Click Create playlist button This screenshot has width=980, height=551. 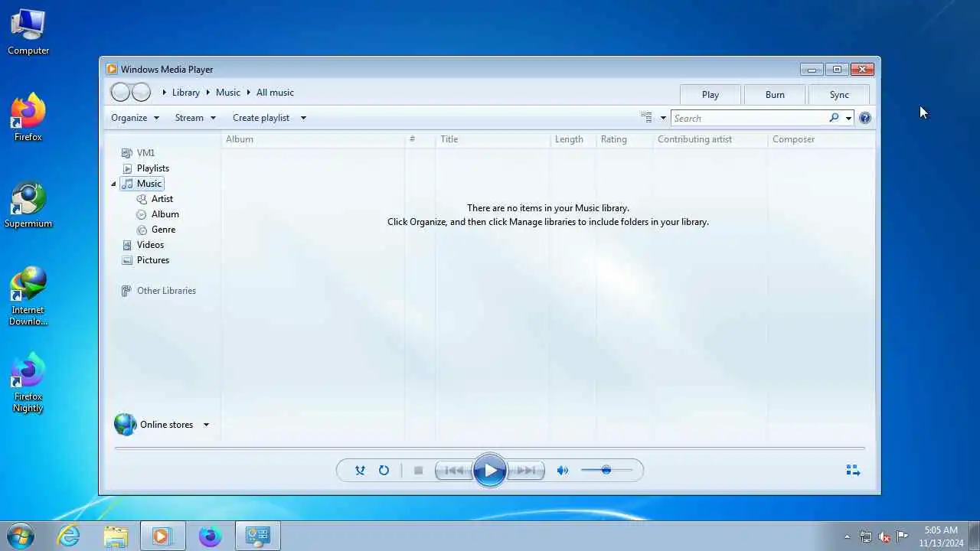tap(261, 118)
